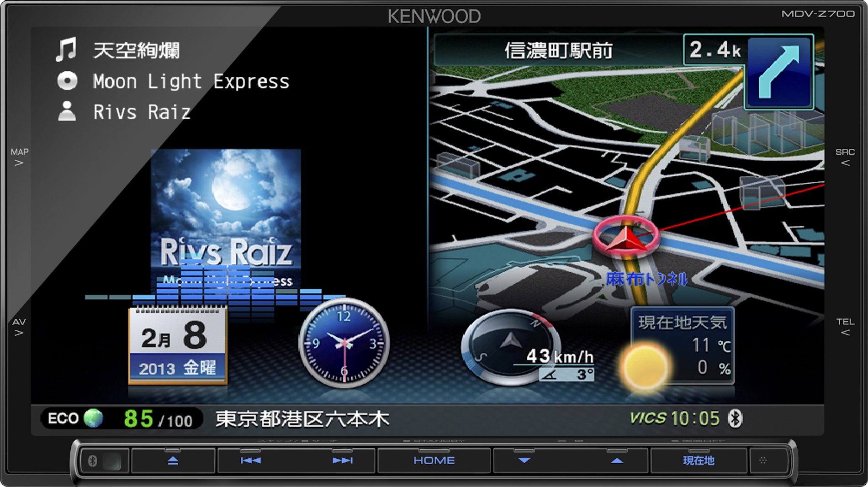Skip to previous track
This screenshot has height=487, width=868.
251,461
